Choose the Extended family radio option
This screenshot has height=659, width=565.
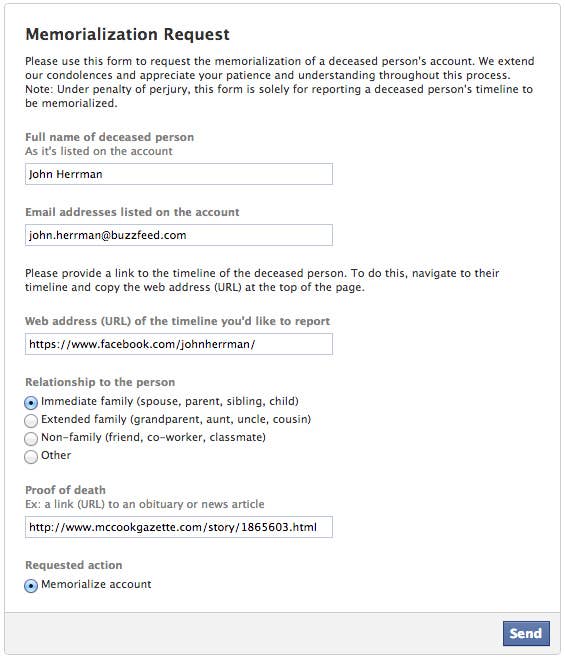pyautogui.click(x=31, y=421)
